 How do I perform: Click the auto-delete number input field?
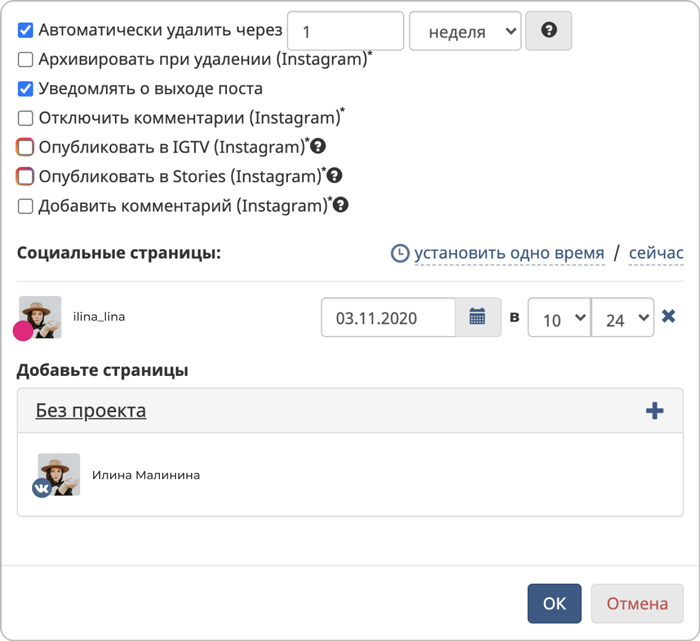coord(345,31)
